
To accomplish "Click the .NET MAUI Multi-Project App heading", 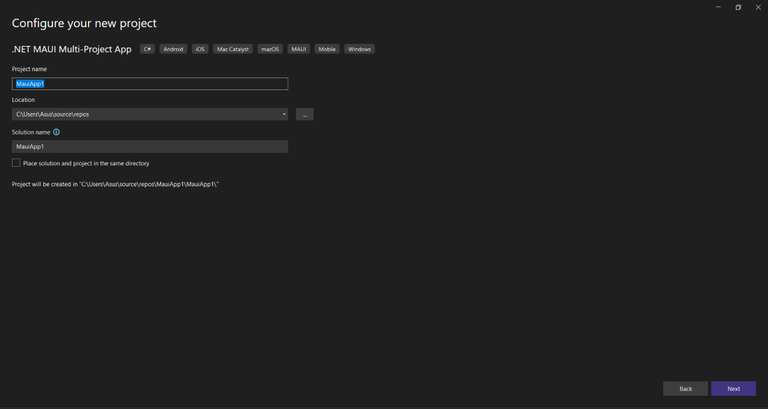I will point(72,49).
